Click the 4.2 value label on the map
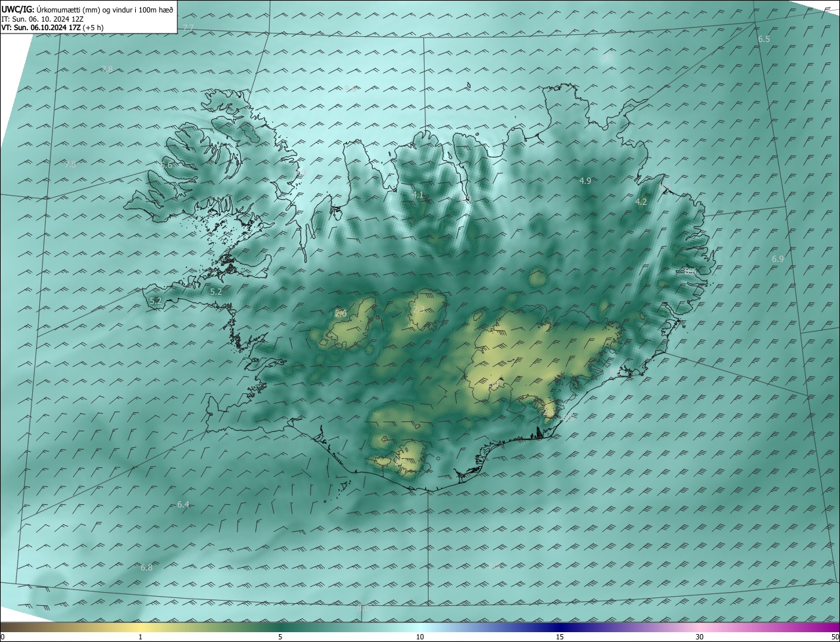Image resolution: width=840 pixels, height=642 pixels. click(x=641, y=202)
